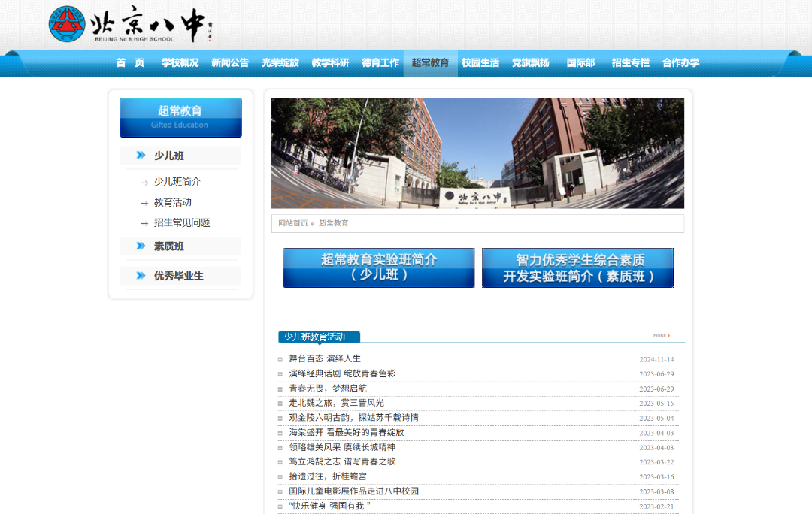Open 合作办学 navigation item
The height and width of the screenshot is (514, 812).
681,62
